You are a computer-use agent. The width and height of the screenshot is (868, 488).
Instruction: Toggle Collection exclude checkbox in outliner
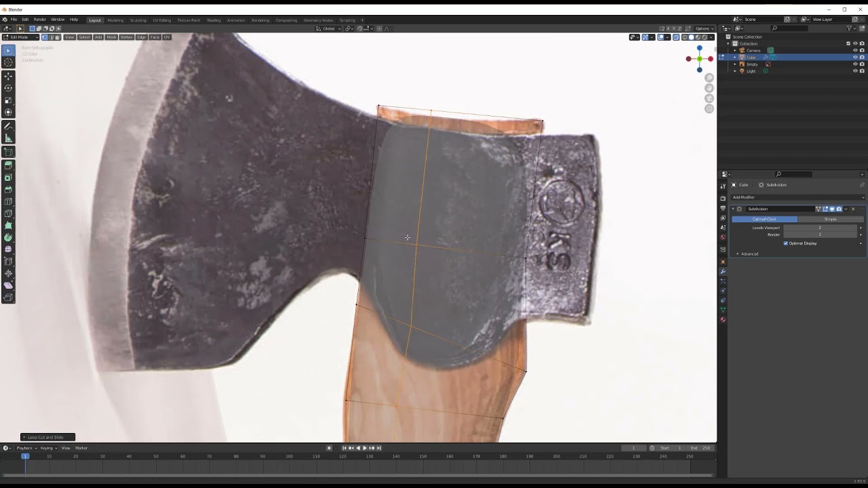[x=848, y=43]
